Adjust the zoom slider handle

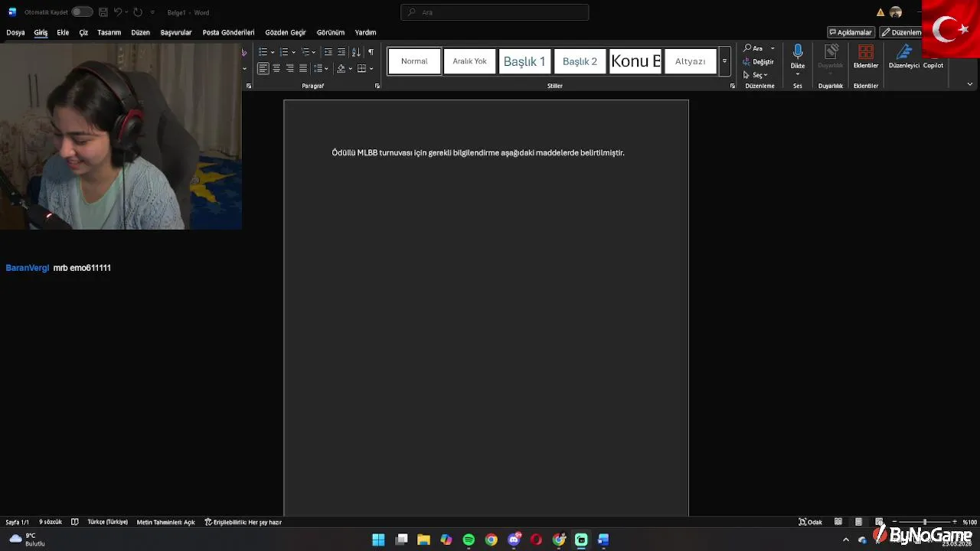(x=924, y=522)
